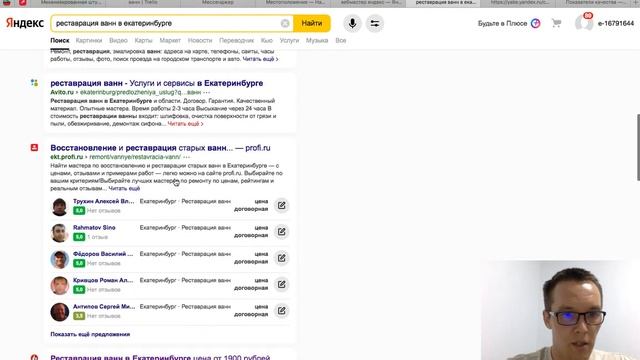Open the ekt.profi.ru domain link
The width and height of the screenshot is (640, 360).
tap(67, 157)
